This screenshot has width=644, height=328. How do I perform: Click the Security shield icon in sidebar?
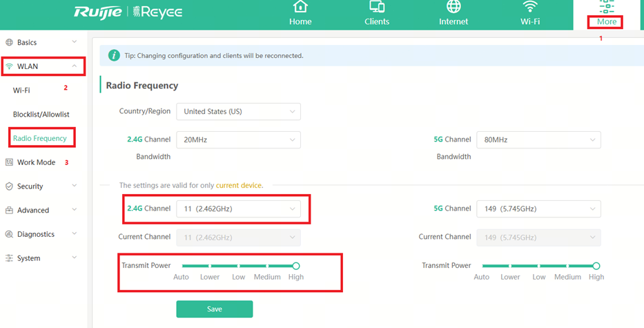pos(10,186)
